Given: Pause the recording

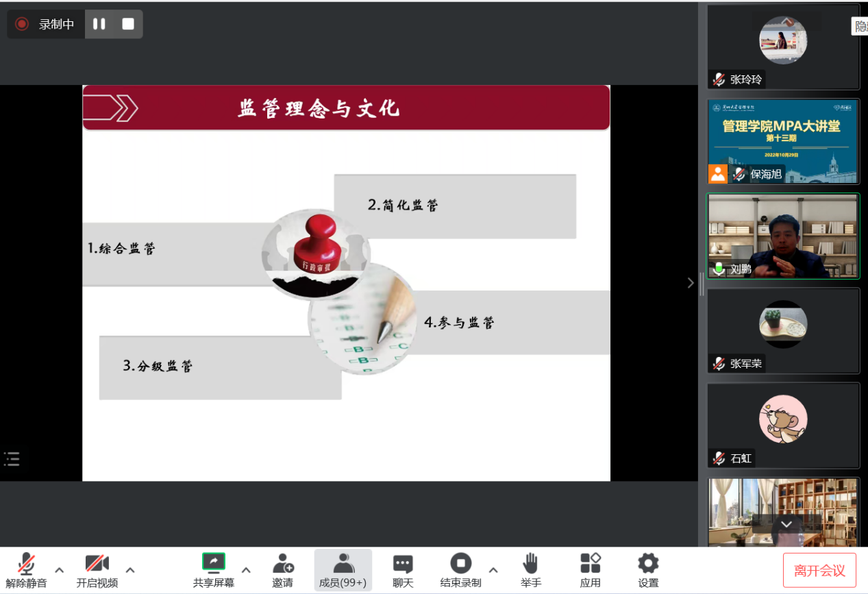Looking at the screenshot, I should (99, 24).
